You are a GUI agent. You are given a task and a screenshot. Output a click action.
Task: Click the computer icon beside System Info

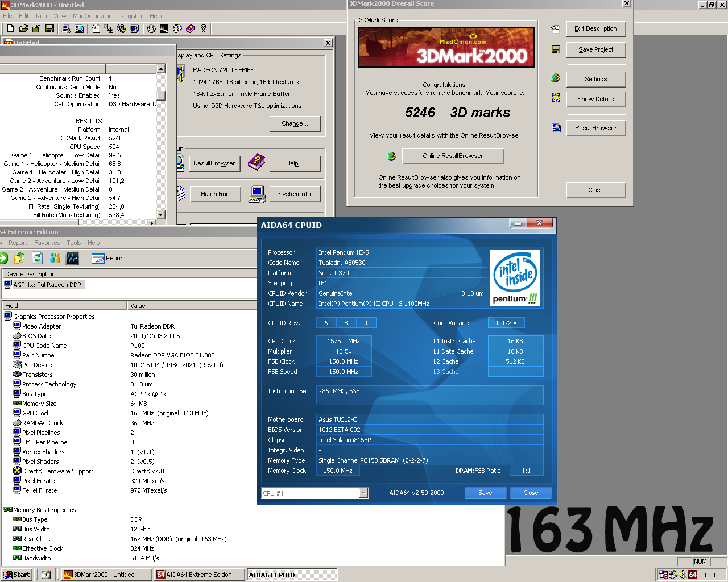pyautogui.click(x=257, y=194)
